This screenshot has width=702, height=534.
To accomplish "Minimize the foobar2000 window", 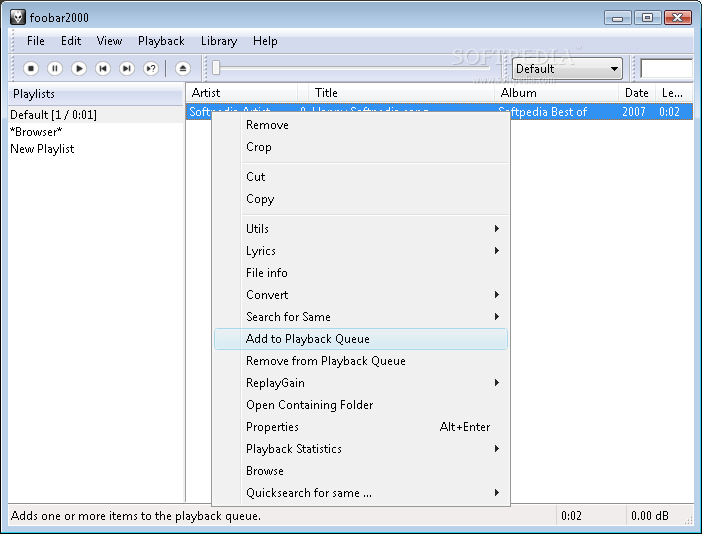I will pos(618,17).
